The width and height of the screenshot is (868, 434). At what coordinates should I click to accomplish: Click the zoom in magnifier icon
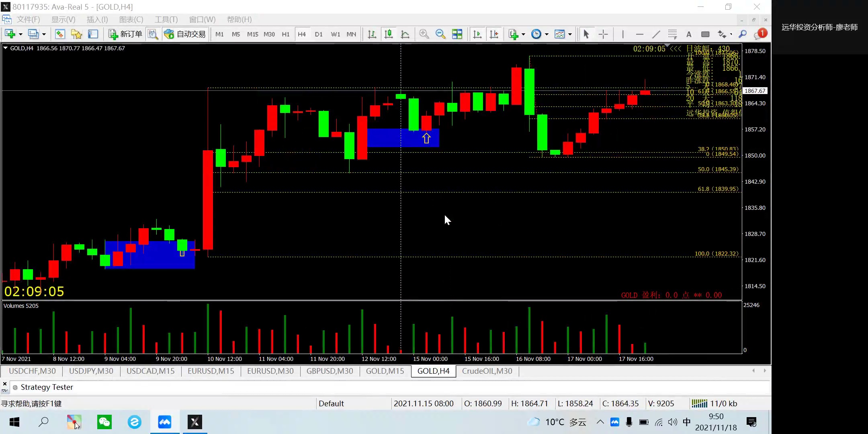pyautogui.click(x=424, y=34)
